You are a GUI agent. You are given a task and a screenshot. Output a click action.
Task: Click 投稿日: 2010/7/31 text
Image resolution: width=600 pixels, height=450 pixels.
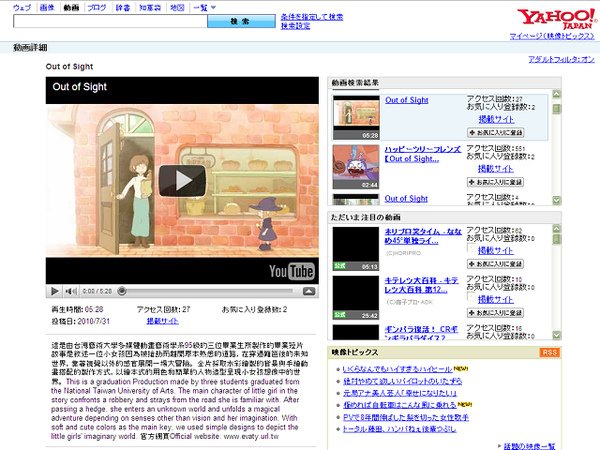click(80, 321)
